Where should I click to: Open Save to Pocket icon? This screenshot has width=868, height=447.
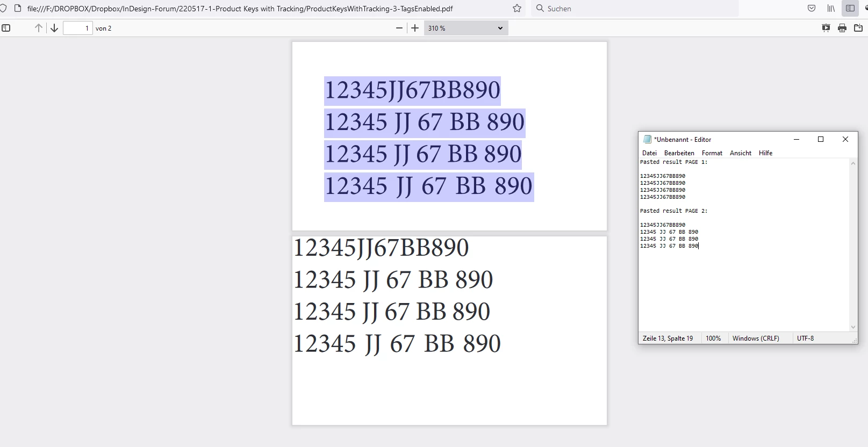point(812,8)
